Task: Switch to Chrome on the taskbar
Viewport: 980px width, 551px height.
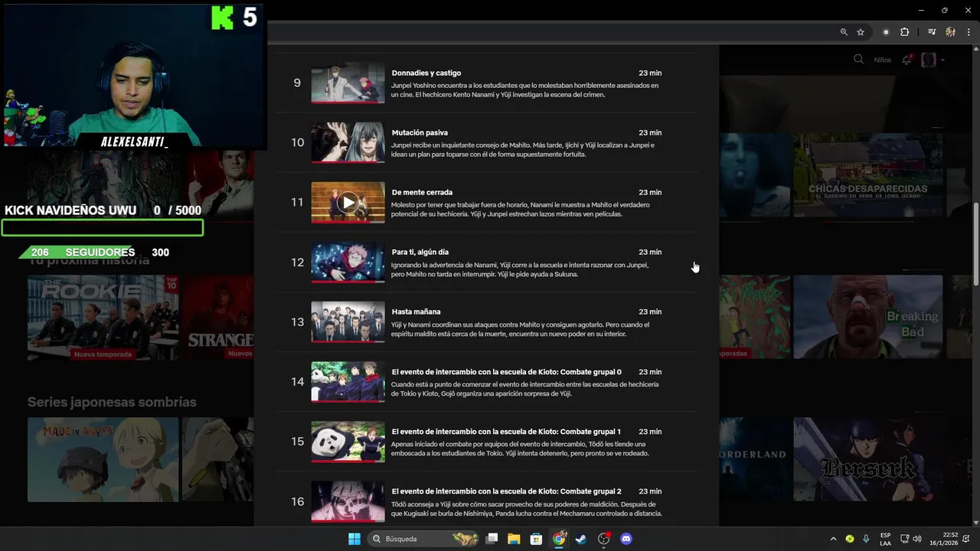Action: click(559, 539)
